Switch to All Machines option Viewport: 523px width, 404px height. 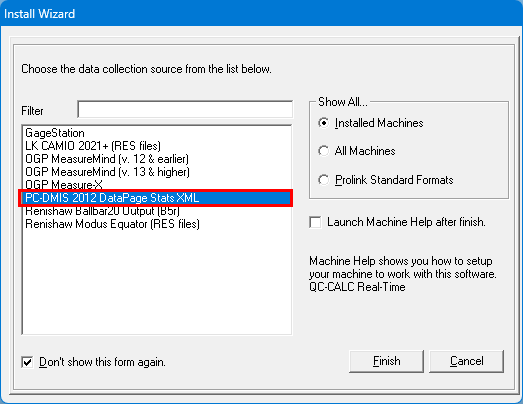click(x=323, y=151)
